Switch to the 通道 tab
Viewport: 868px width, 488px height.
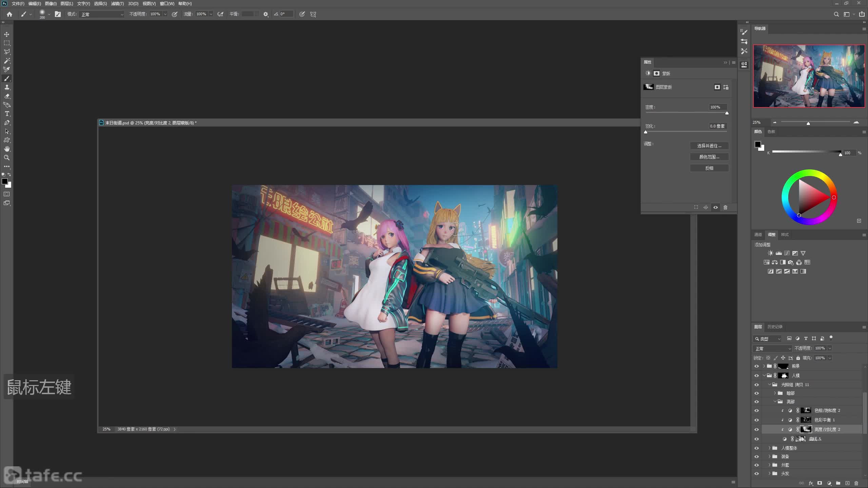pyautogui.click(x=758, y=235)
